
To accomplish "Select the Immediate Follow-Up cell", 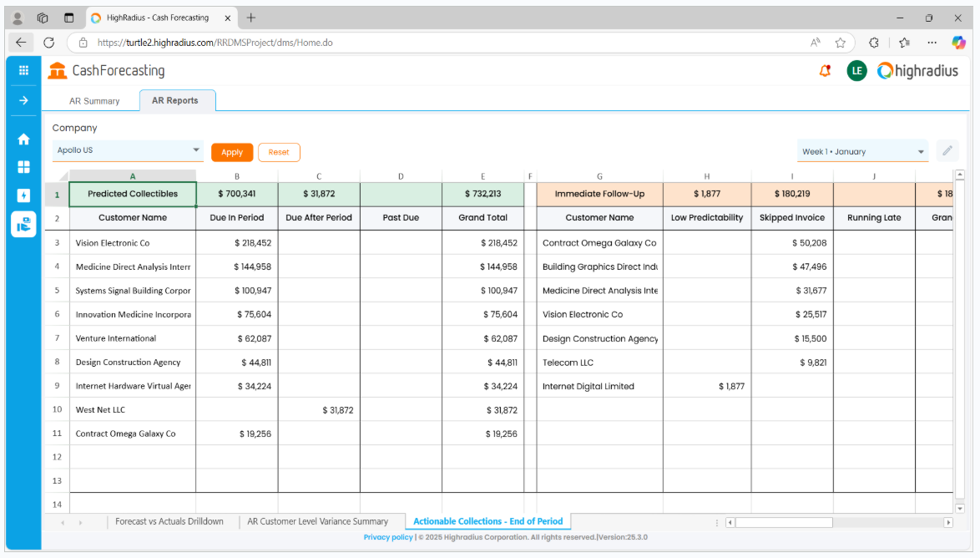I will (599, 194).
